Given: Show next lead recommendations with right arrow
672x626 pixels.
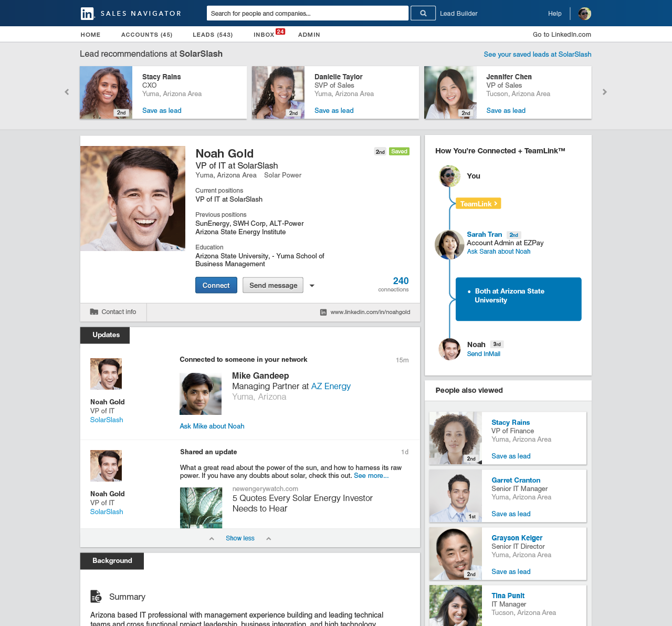Looking at the screenshot, I should point(605,92).
